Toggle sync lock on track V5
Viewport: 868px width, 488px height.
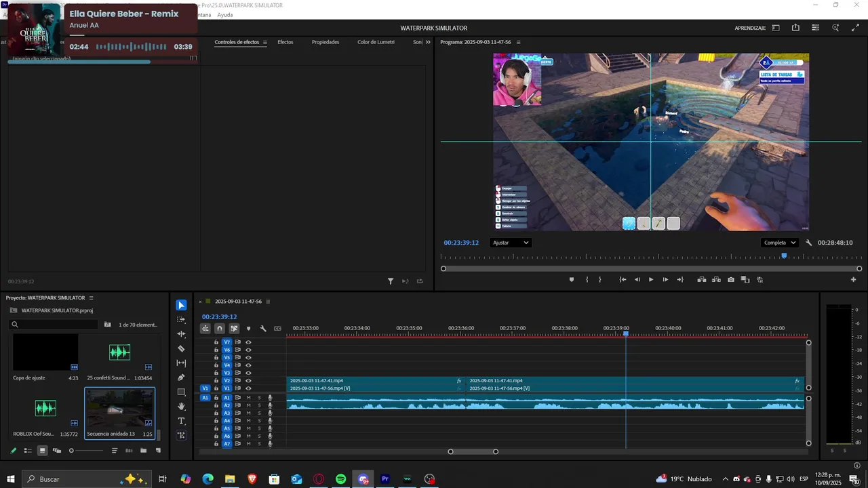(238, 358)
